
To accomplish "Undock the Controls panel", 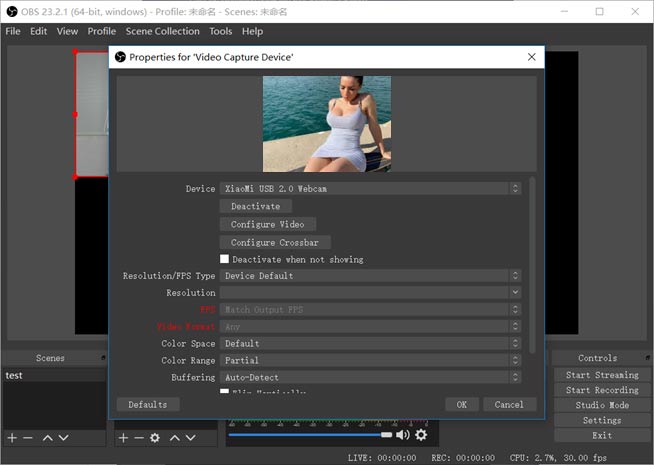I will pyautogui.click(x=647, y=358).
